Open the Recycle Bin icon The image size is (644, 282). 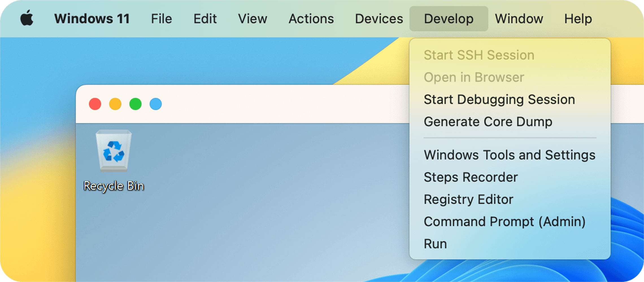point(114,151)
